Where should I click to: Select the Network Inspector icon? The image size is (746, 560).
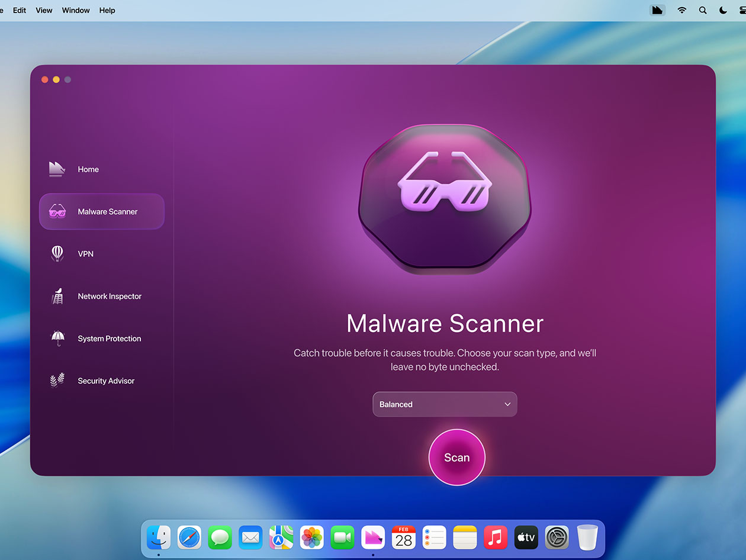pos(56,296)
